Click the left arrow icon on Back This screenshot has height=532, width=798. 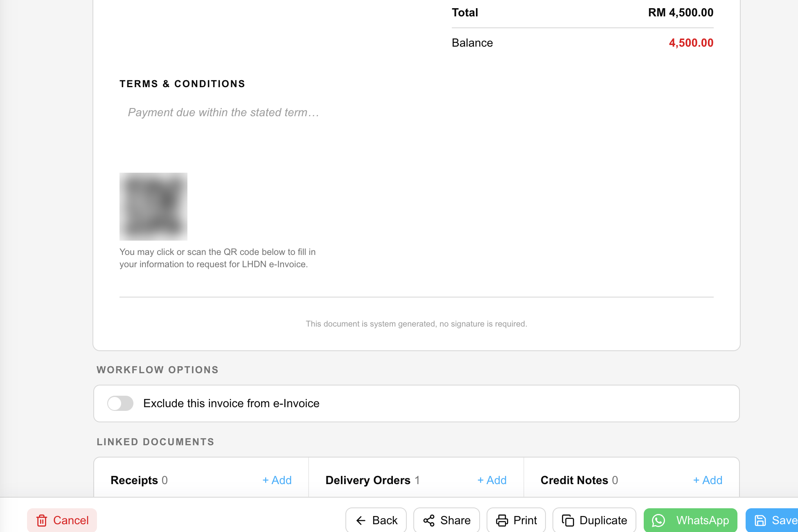(x=361, y=521)
